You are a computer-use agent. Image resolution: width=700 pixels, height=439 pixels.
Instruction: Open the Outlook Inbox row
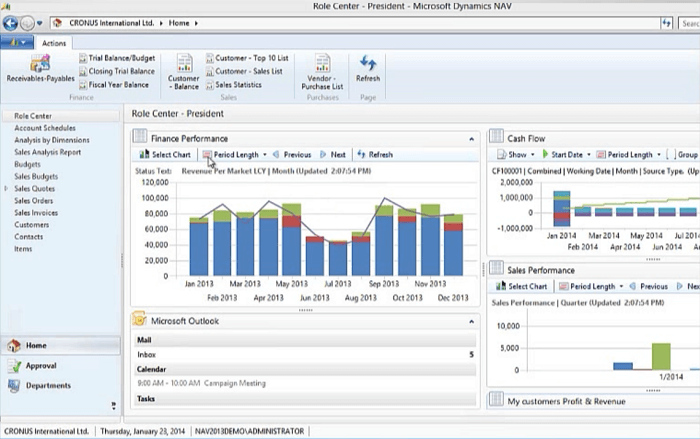[x=305, y=355]
